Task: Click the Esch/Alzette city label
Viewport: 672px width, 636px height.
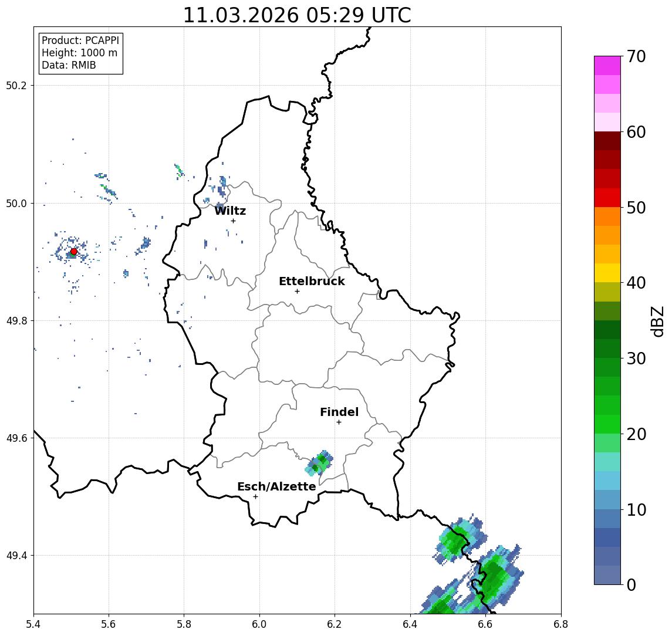Action: pos(276,486)
